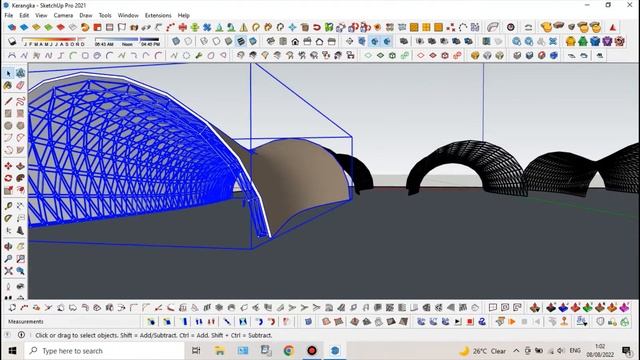640x360 pixels.
Task: Switch to Top standard view
Action: coord(283,41)
